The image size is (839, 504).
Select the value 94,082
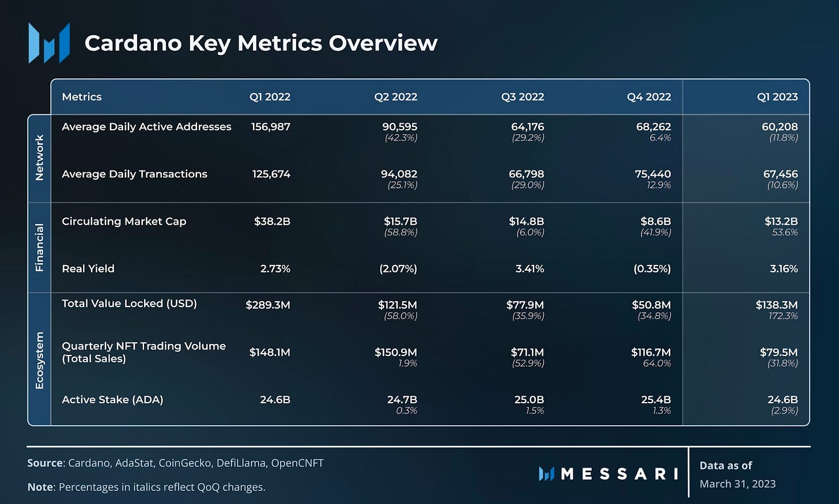[x=399, y=174]
